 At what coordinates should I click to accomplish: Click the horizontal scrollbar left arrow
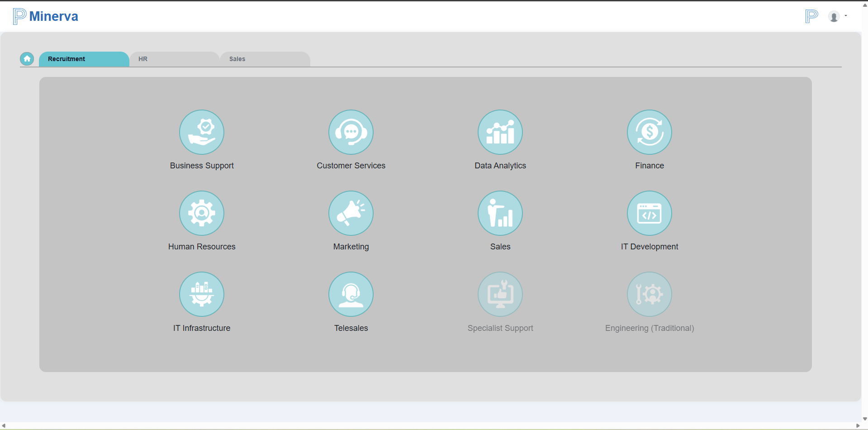4,426
